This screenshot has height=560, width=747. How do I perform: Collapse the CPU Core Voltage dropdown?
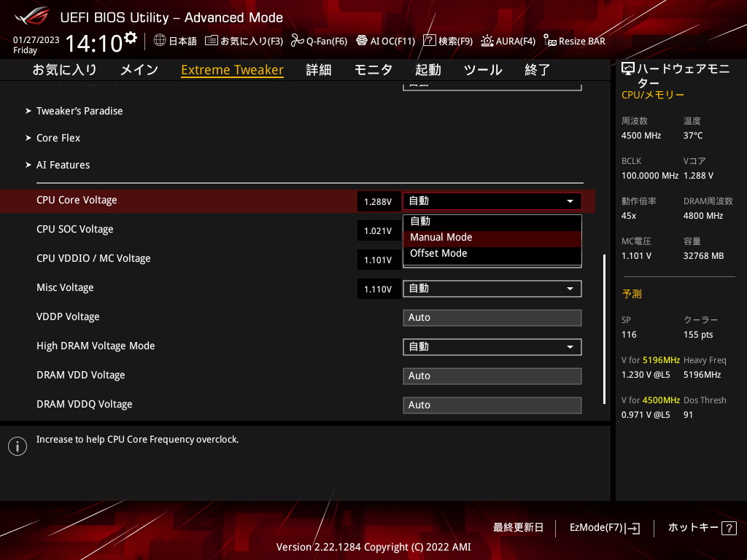[x=492, y=201]
